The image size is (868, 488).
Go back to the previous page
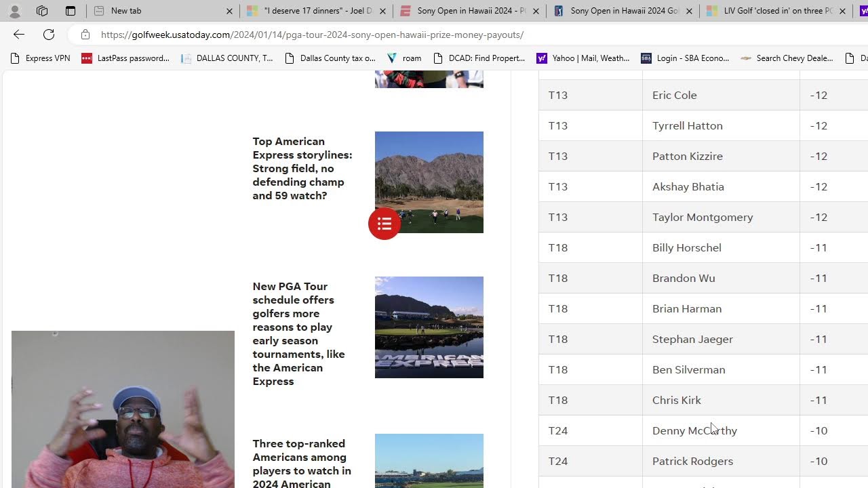[x=18, y=35]
